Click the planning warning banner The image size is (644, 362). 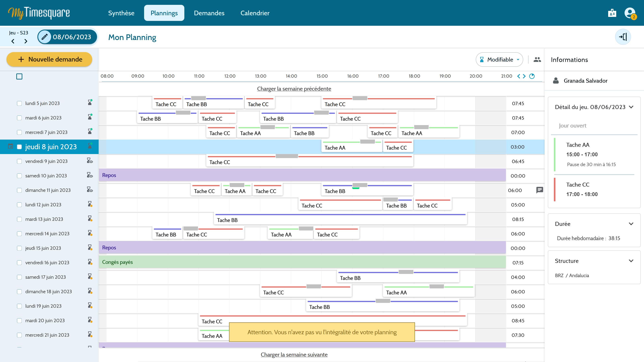[x=322, y=332]
